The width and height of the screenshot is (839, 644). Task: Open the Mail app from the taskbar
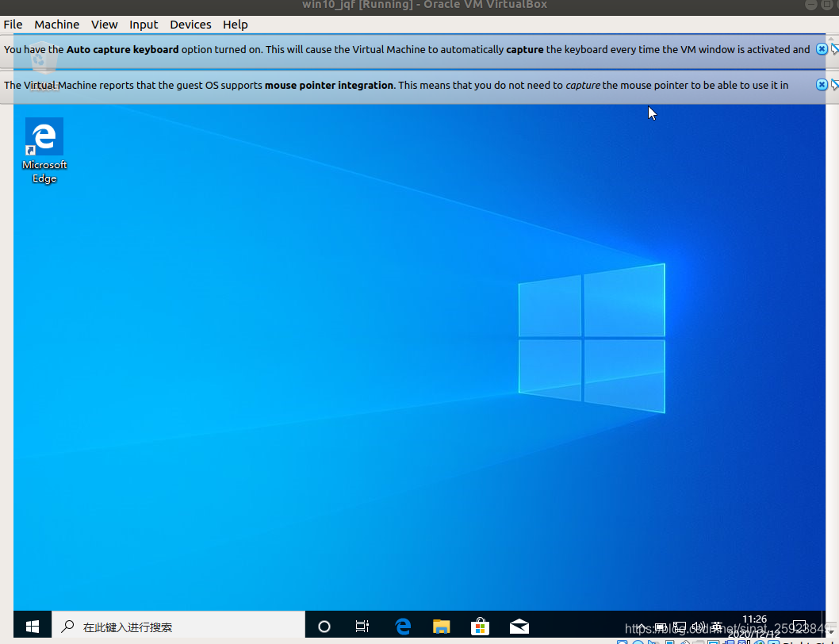click(x=519, y=627)
